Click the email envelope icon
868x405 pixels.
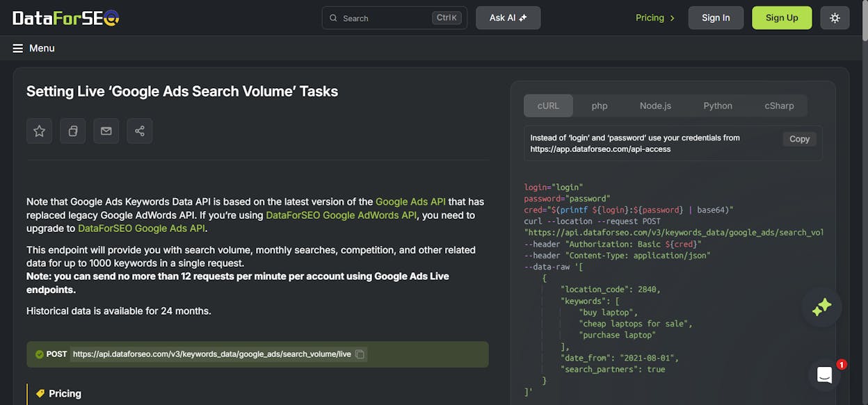(x=106, y=131)
